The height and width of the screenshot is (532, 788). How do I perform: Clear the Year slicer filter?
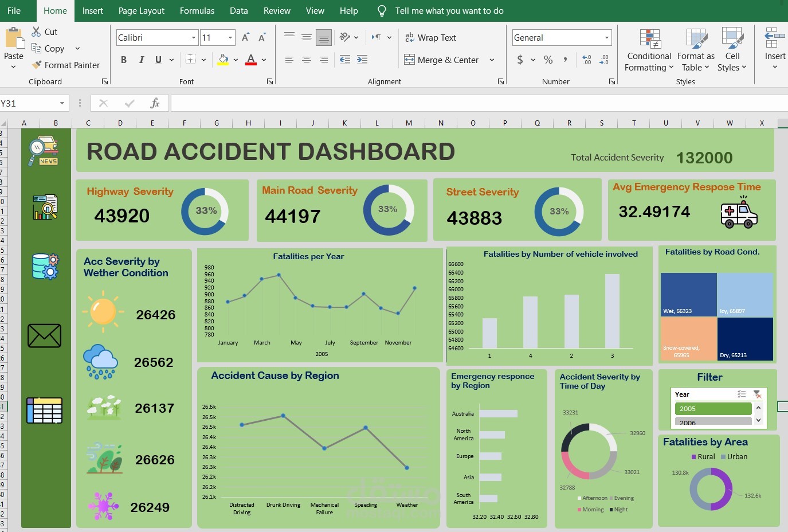[x=757, y=394]
